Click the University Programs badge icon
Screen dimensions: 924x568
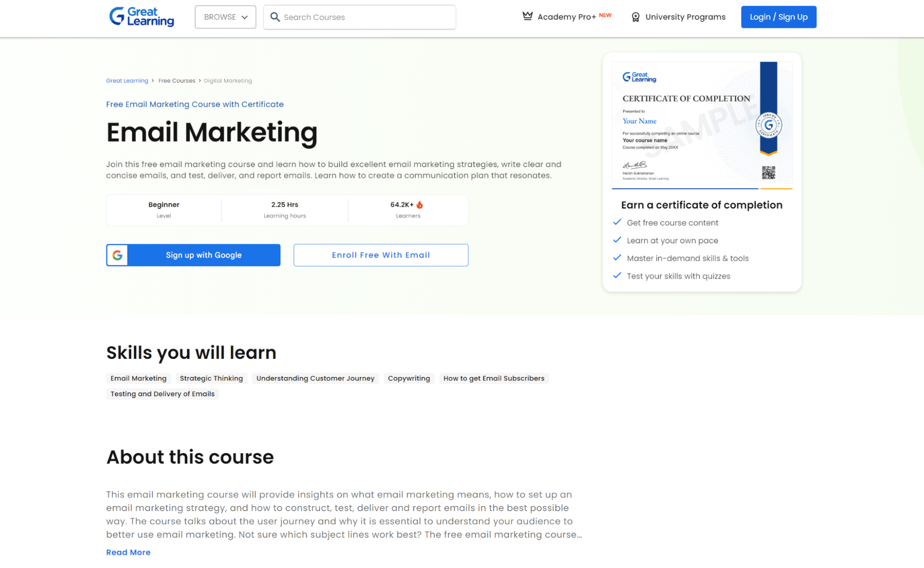pyautogui.click(x=636, y=17)
